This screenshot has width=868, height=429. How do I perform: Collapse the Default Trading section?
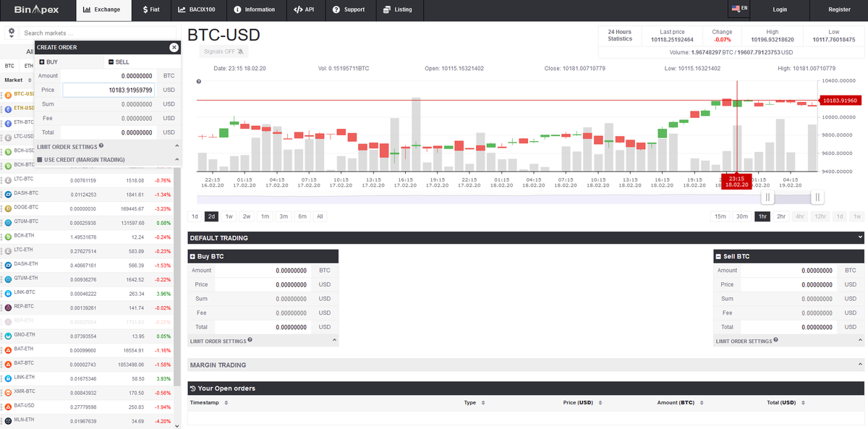click(x=860, y=237)
